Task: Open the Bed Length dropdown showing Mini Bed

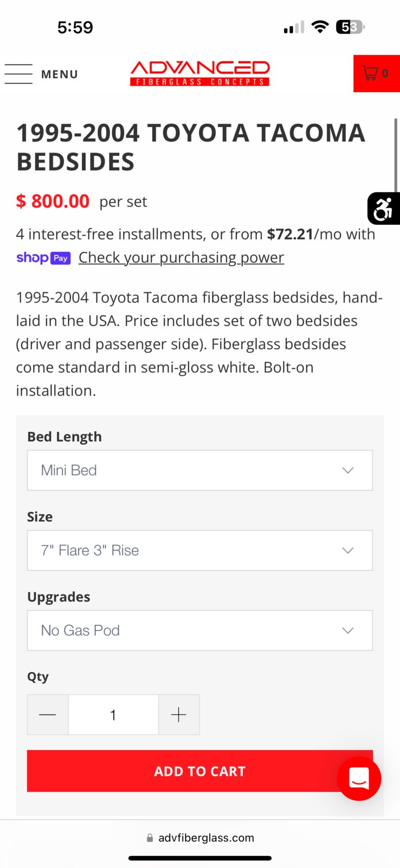Action: 200,470
